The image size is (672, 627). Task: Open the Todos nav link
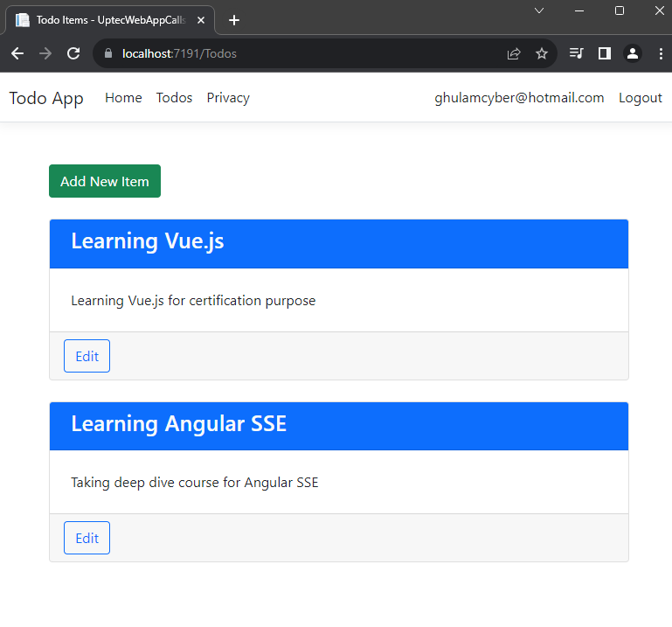174,98
